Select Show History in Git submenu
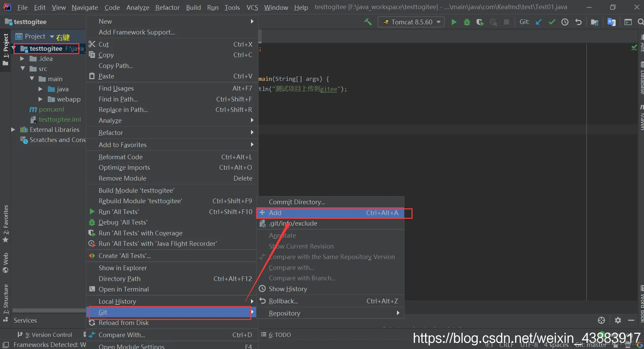The image size is (644, 349). pos(330,289)
